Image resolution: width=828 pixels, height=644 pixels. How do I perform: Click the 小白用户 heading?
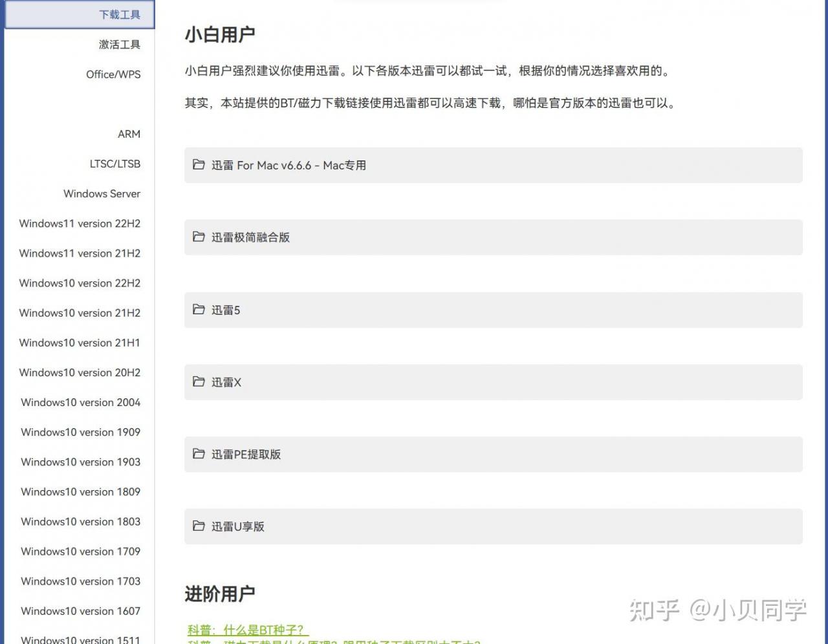coord(220,34)
